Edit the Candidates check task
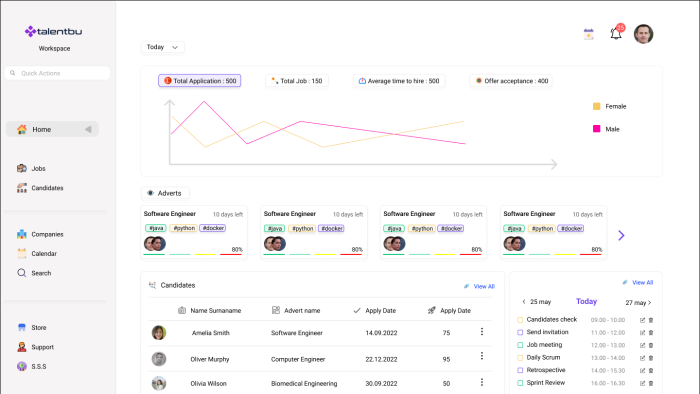Viewport: 700px width, 394px height. click(x=642, y=320)
